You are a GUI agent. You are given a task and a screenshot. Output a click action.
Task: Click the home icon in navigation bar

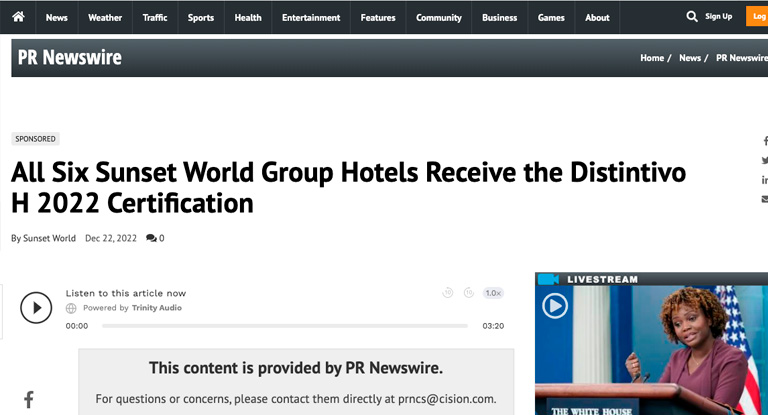click(x=18, y=17)
